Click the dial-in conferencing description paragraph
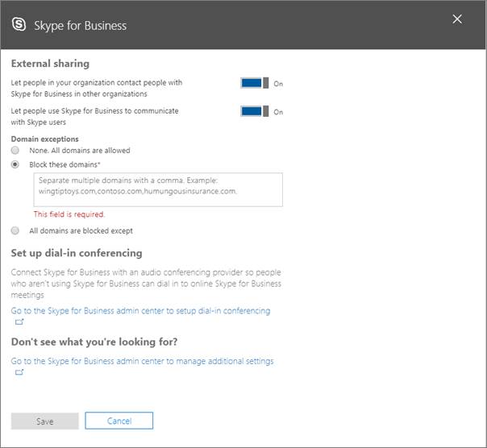Image resolution: width=487 pixels, height=448 pixels. click(146, 284)
